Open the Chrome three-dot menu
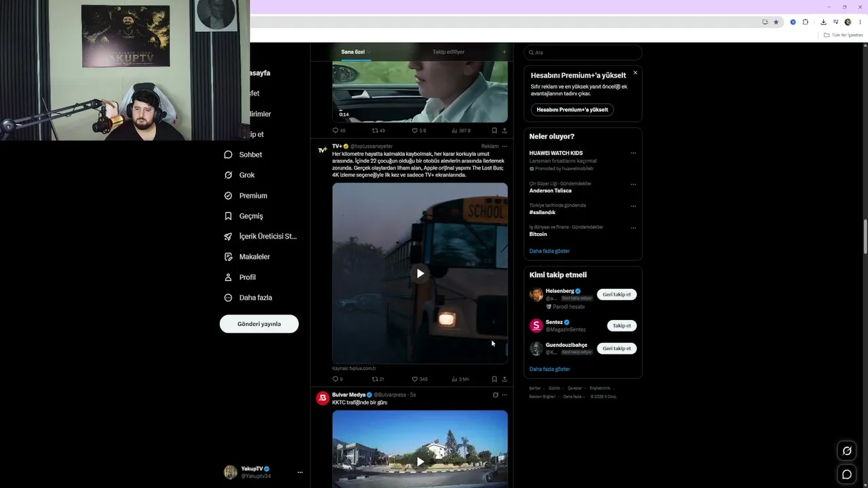 click(x=860, y=22)
